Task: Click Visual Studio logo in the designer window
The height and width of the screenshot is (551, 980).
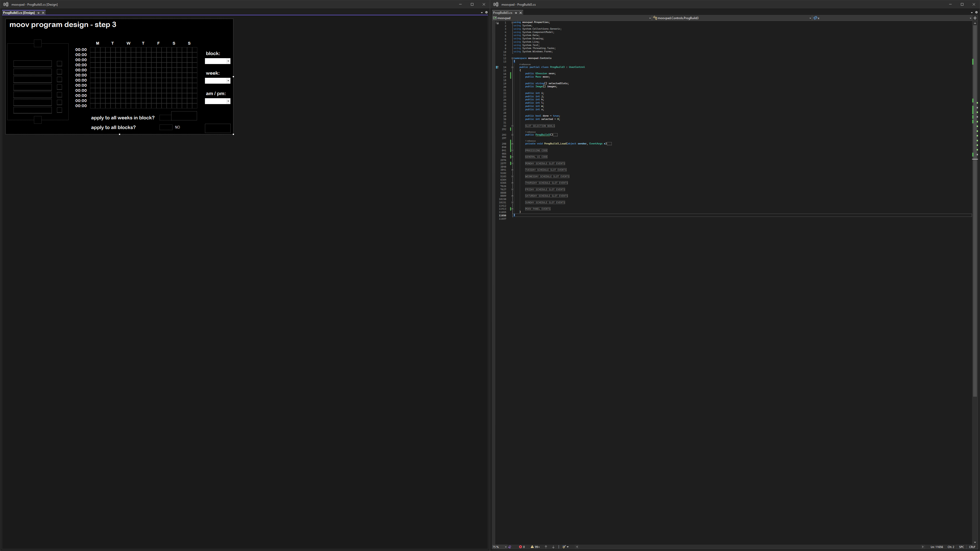Action: click(6, 4)
